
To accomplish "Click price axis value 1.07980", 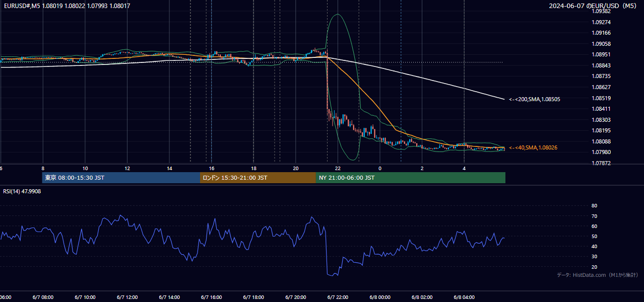I will pyautogui.click(x=601, y=152).
